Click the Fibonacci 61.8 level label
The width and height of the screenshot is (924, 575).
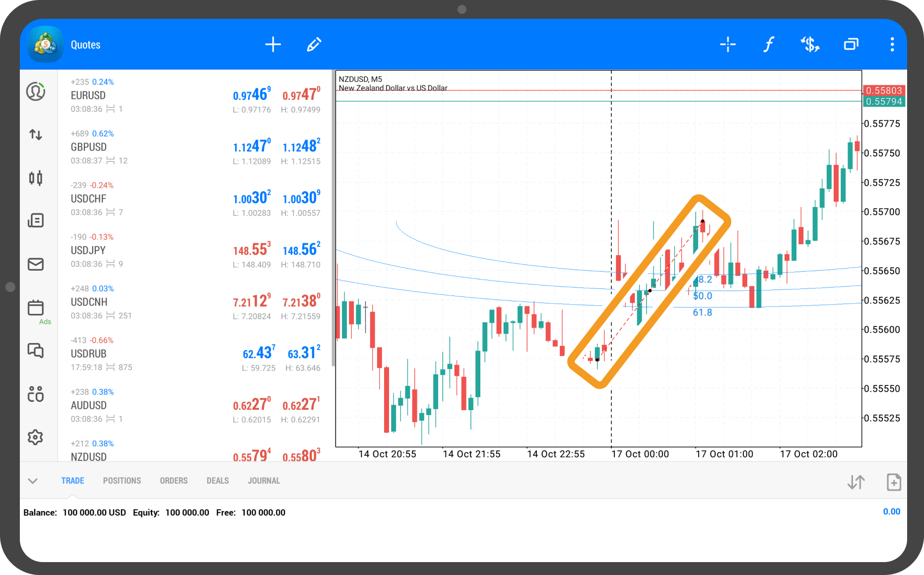click(x=702, y=312)
